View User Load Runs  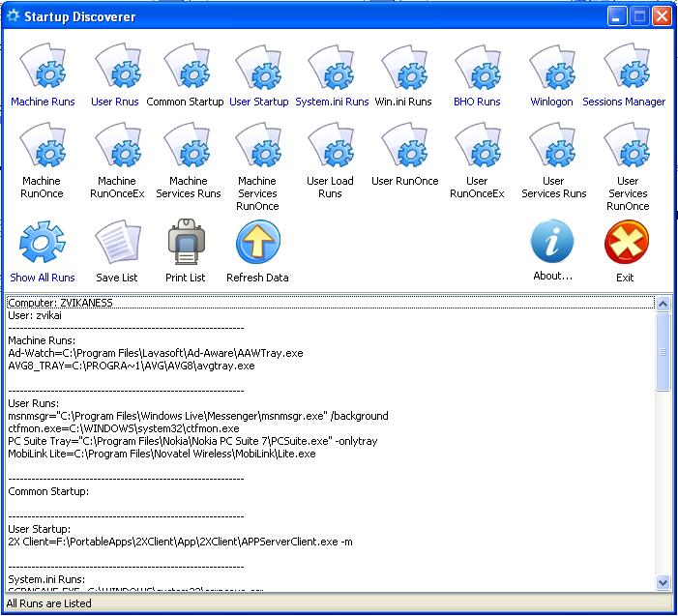331,145
